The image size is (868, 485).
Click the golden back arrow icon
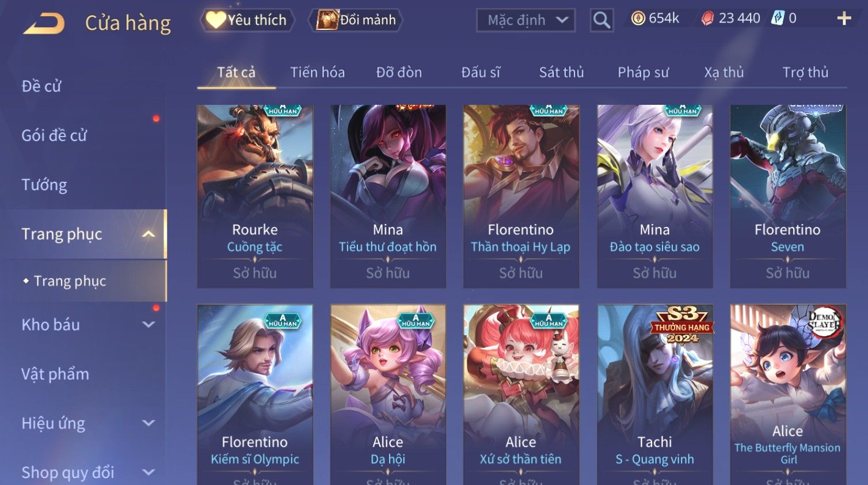[x=44, y=24]
